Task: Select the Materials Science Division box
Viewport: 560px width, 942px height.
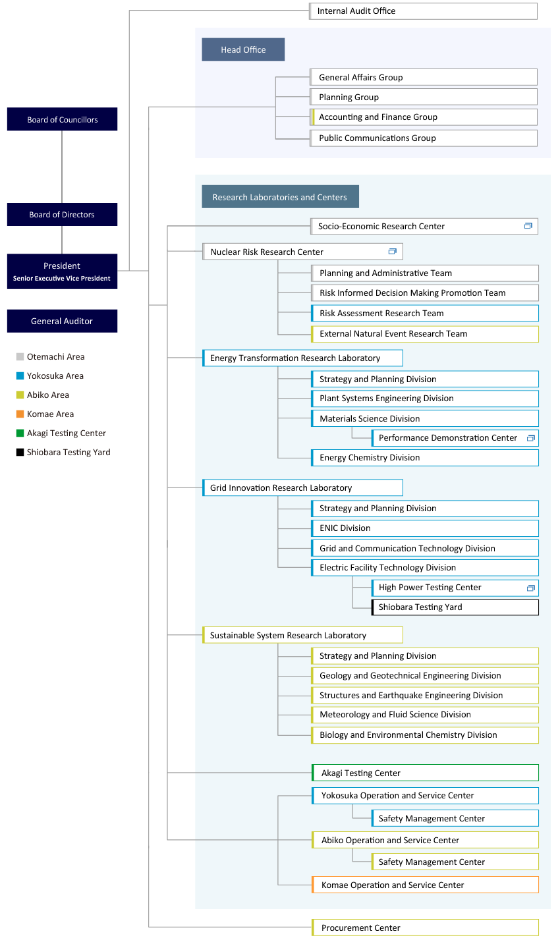Action: [425, 418]
